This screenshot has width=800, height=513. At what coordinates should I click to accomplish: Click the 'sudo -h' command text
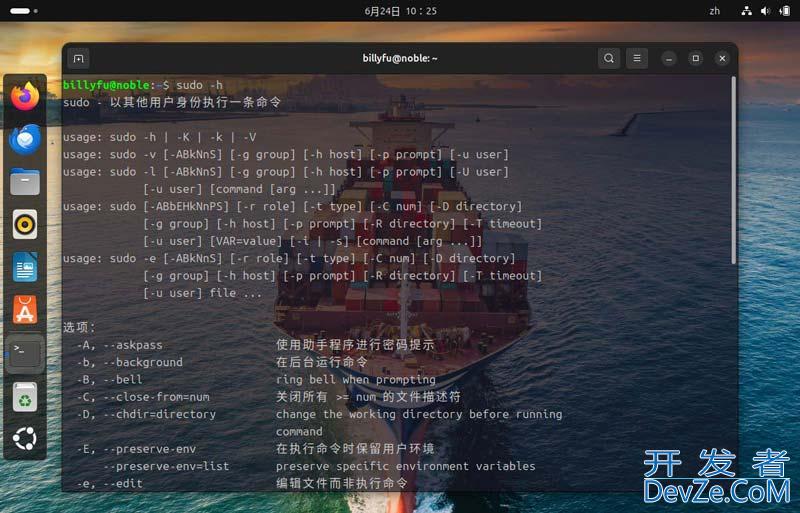point(199,85)
